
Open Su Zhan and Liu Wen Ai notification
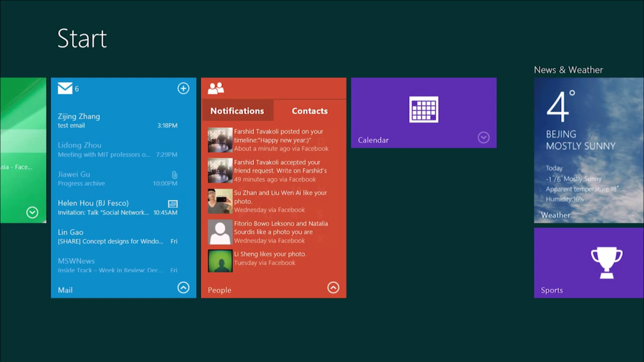(x=280, y=201)
